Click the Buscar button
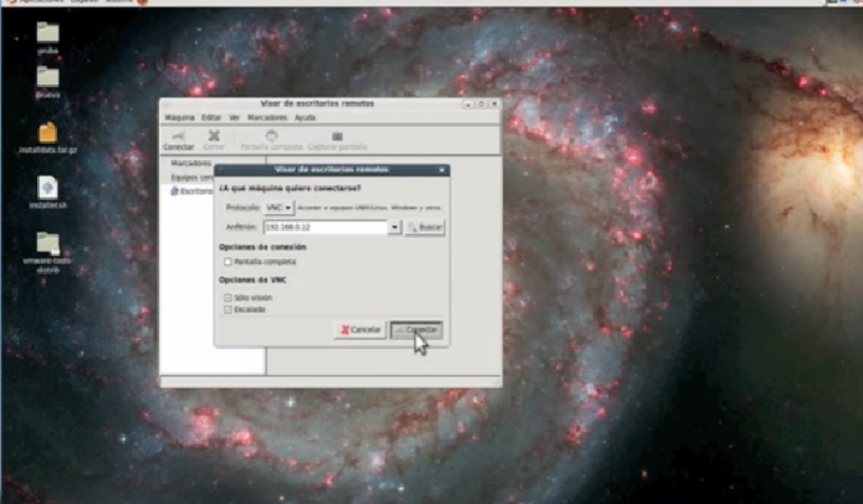This screenshot has height=504, width=863. (425, 227)
